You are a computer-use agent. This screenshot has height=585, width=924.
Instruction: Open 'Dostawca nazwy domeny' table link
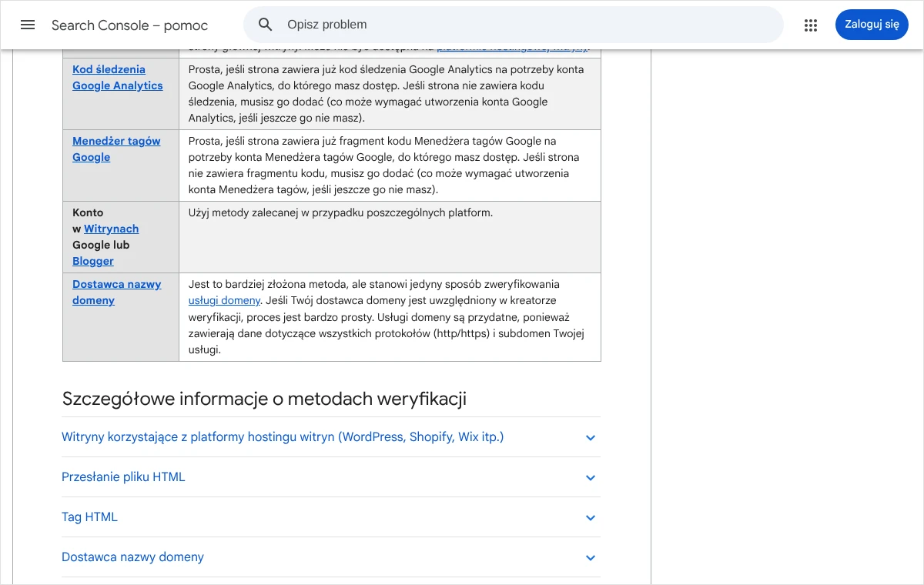pos(116,292)
